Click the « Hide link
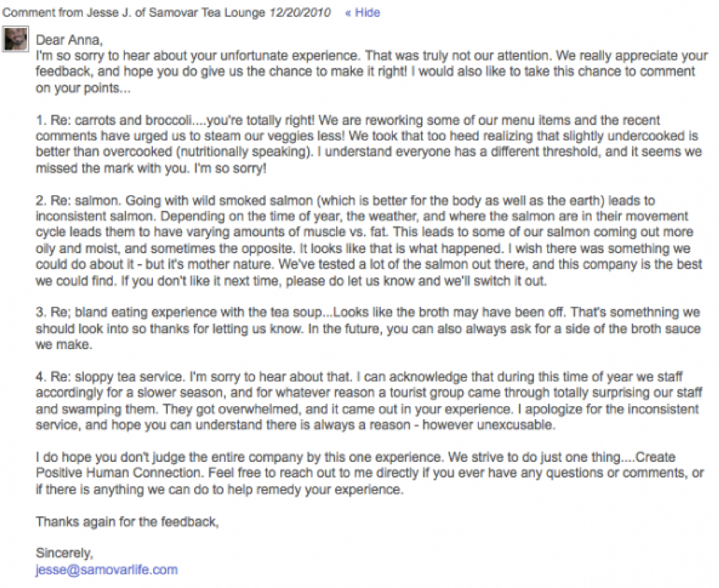Screen dimensions: 719x588 click(x=362, y=13)
